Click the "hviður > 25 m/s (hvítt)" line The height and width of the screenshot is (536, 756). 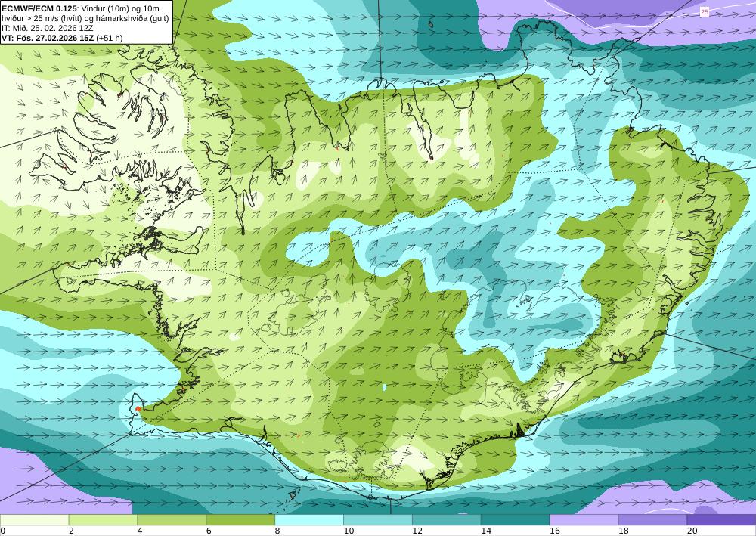pyautogui.click(x=42, y=18)
